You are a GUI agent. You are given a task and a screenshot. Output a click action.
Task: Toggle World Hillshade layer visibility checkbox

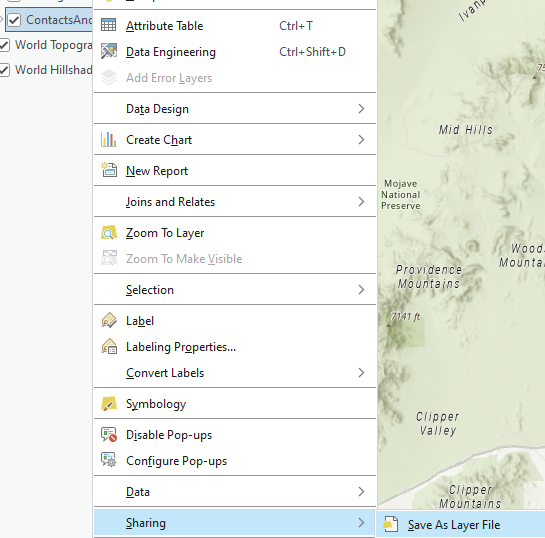click(x=4, y=70)
